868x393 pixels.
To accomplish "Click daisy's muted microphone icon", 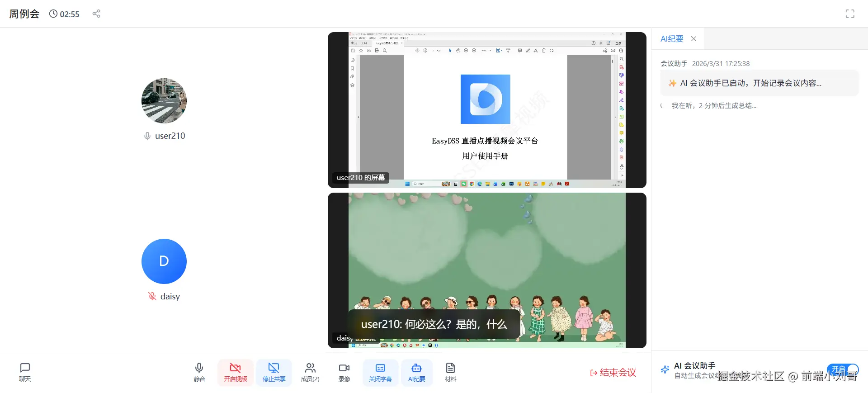I will pos(152,296).
